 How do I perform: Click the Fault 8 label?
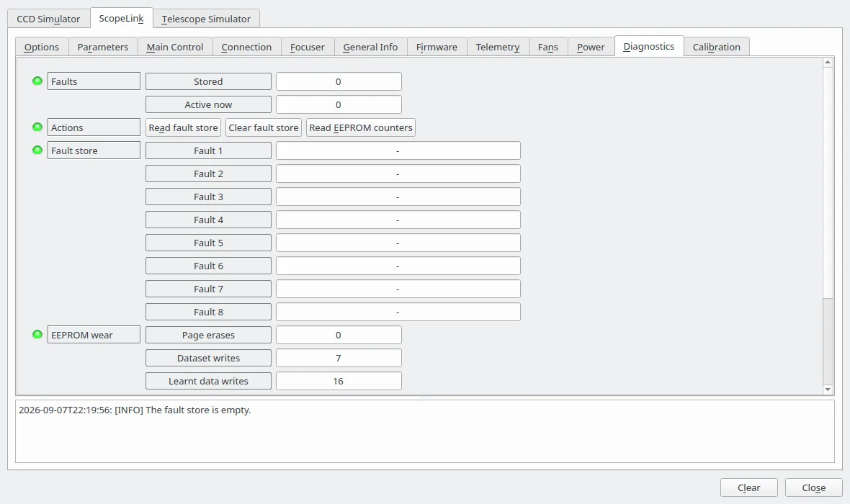[x=208, y=312]
